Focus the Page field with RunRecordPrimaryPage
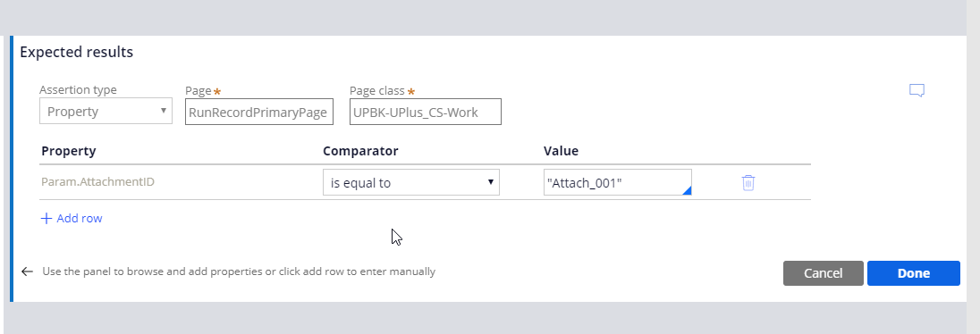The height and width of the screenshot is (334, 980). [259, 112]
